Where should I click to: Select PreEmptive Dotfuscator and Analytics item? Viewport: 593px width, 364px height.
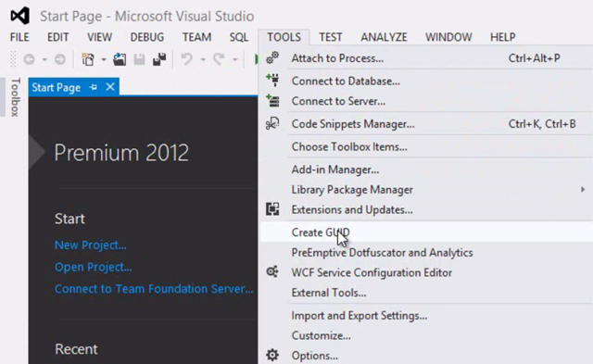[x=426, y=252]
